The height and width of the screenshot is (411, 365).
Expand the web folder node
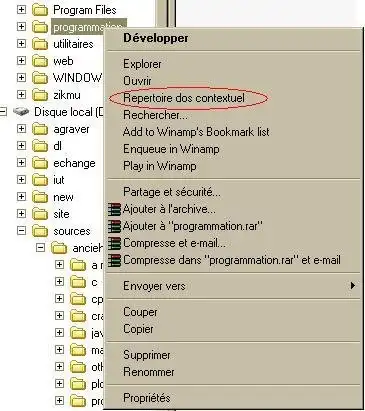21,60
